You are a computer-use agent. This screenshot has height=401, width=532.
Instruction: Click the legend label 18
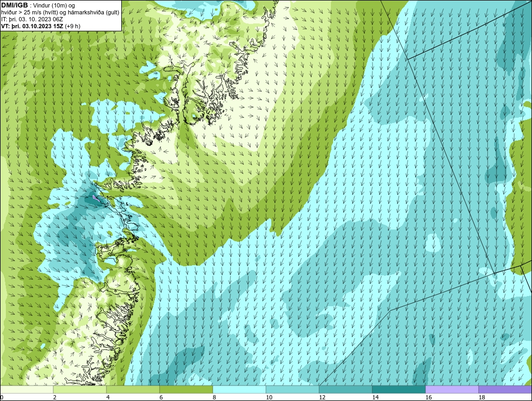point(482,397)
